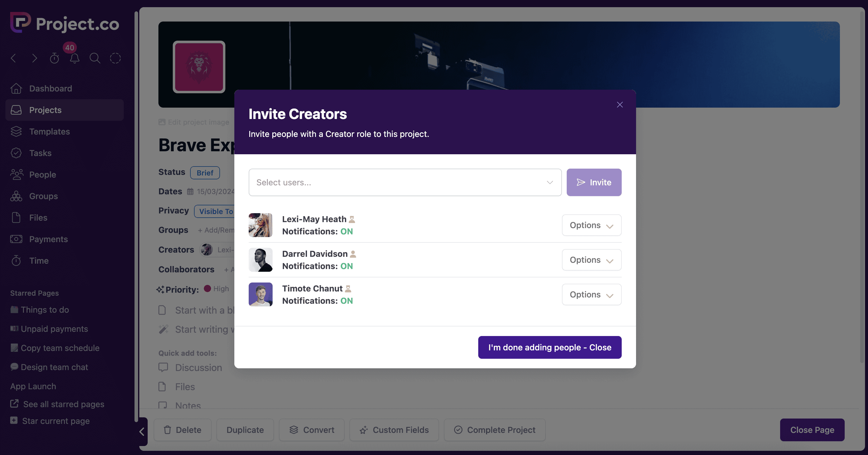
Task: Open Payments in the sidebar menu
Action: pyautogui.click(x=48, y=239)
